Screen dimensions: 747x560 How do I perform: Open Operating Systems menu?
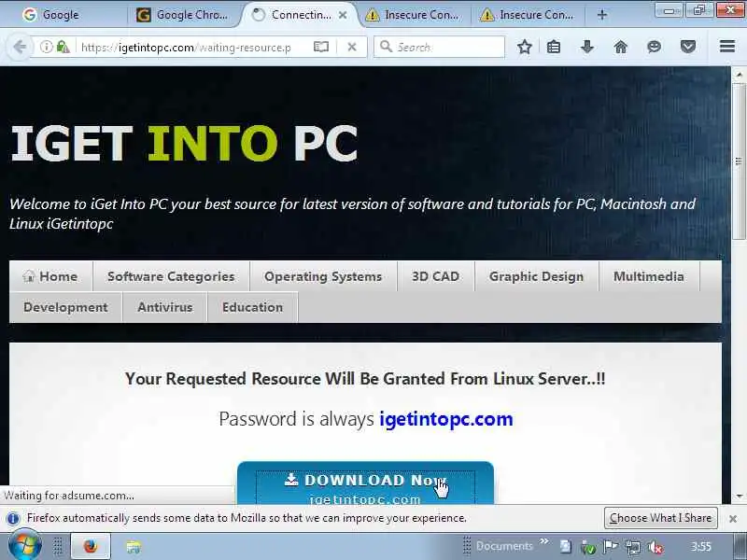point(323,276)
